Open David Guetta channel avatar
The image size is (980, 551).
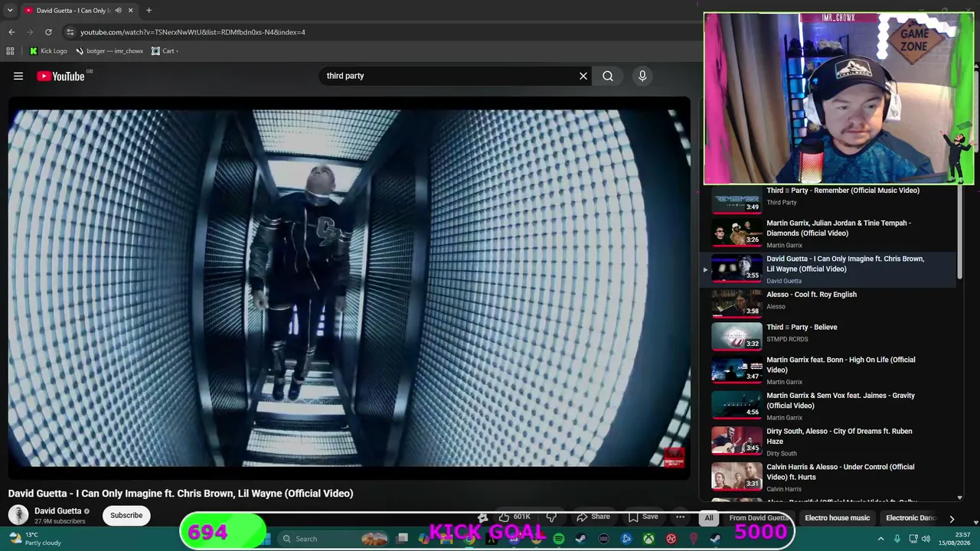18,515
